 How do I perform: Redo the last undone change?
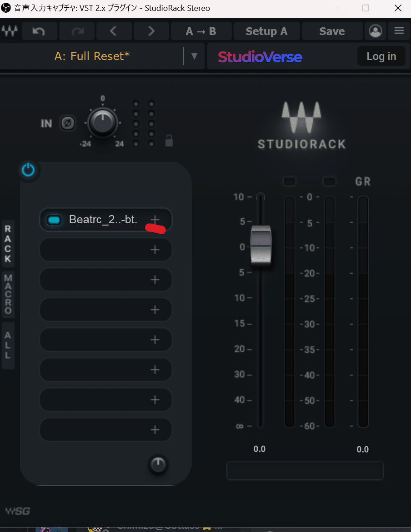[x=77, y=31]
